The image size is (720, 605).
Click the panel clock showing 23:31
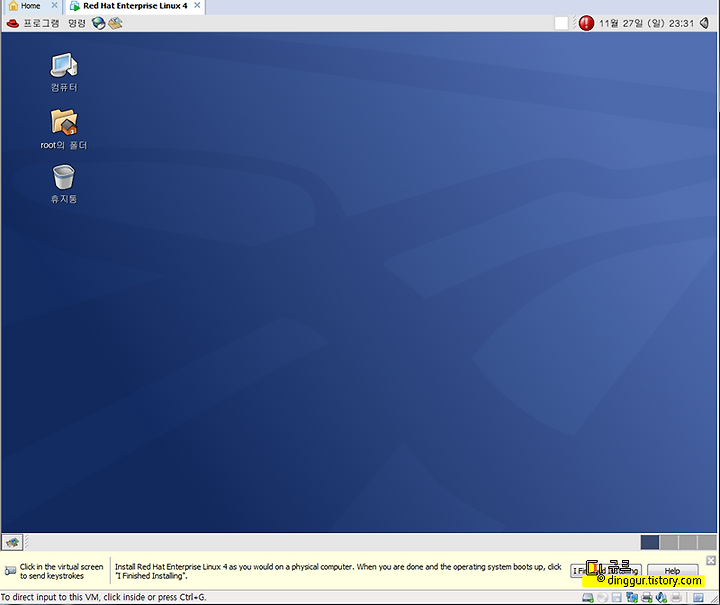(646, 23)
